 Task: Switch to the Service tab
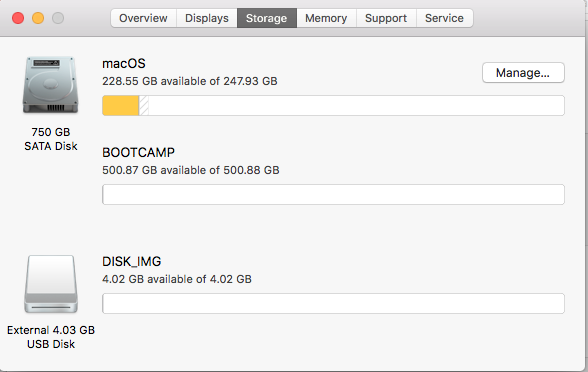pyautogui.click(x=444, y=18)
